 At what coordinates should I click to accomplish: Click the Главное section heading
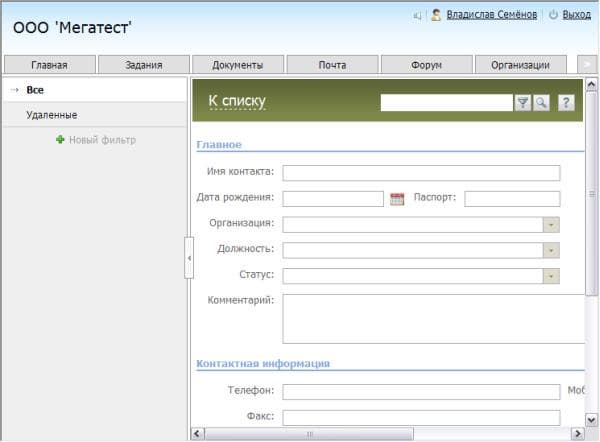[x=219, y=145]
